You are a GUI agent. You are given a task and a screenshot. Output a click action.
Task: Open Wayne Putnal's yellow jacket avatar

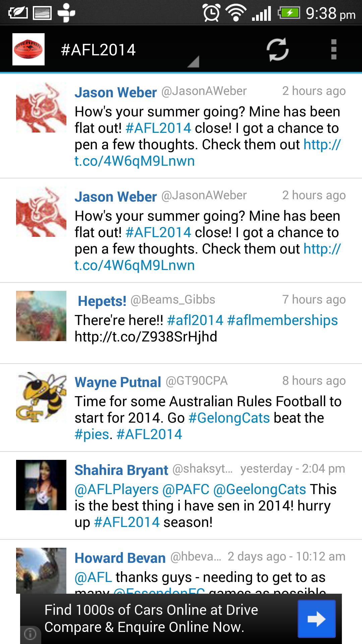click(41, 397)
